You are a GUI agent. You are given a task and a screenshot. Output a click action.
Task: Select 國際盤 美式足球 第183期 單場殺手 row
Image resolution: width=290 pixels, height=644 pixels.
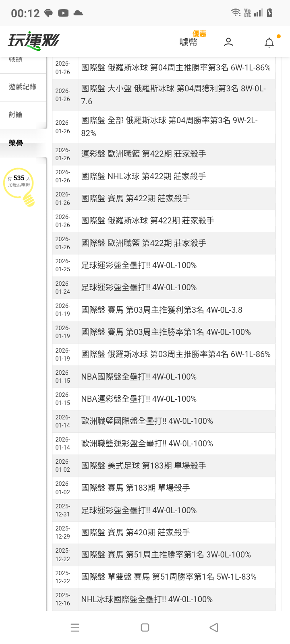coord(143,466)
